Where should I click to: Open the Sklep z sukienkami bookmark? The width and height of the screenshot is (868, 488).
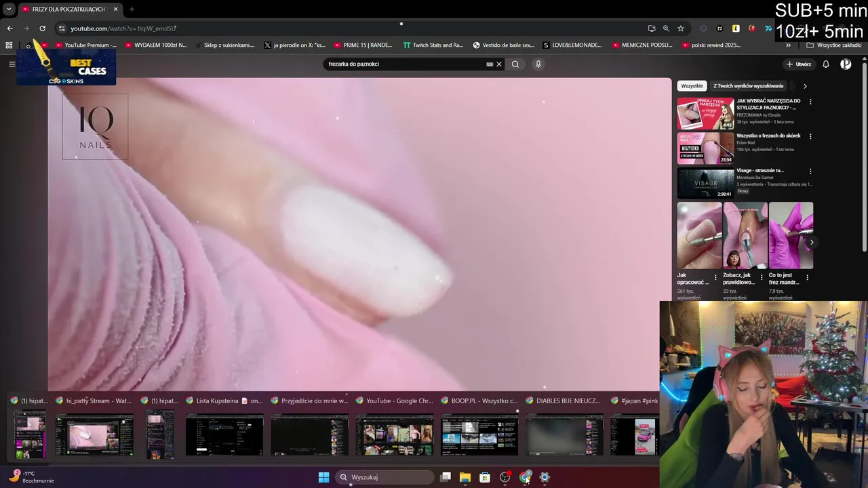[224, 45]
